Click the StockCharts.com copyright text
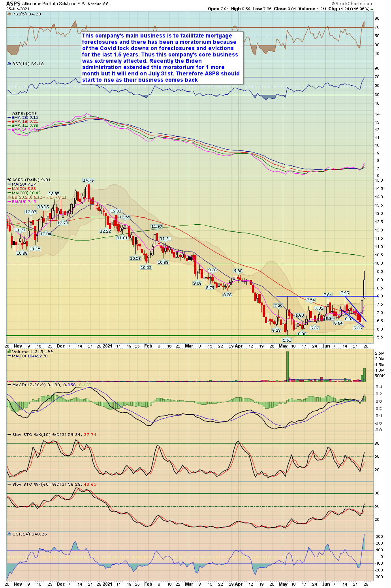Image resolution: width=391 pixels, height=588 pixels. click(x=352, y=4)
